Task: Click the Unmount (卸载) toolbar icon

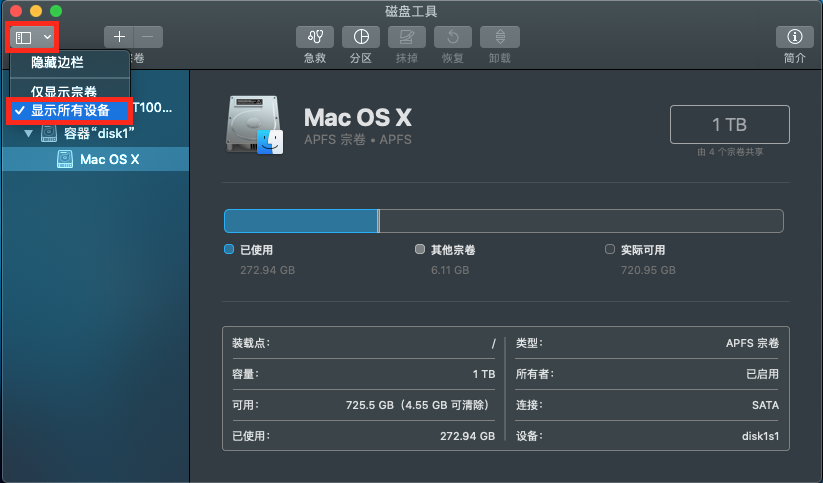Action: 499,38
